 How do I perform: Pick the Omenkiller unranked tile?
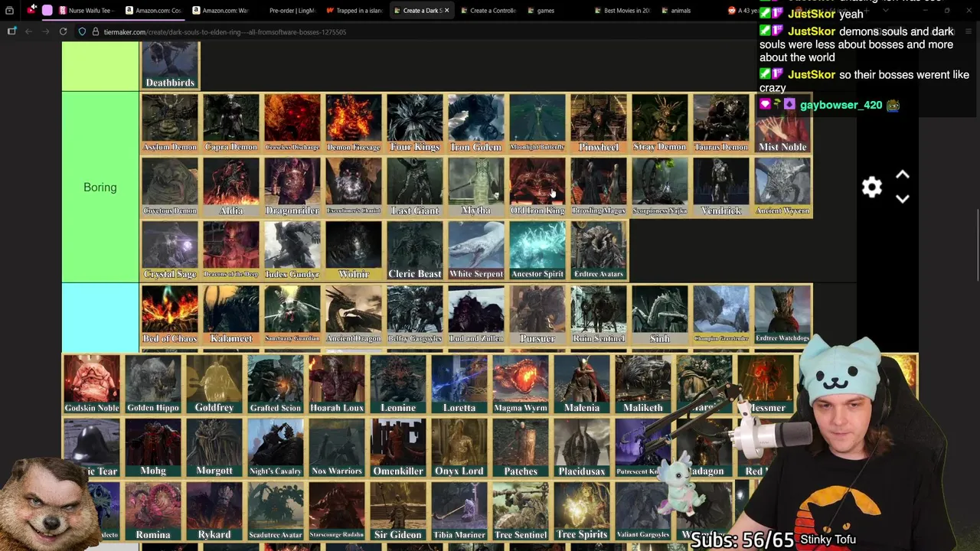pyautogui.click(x=398, y=448)
